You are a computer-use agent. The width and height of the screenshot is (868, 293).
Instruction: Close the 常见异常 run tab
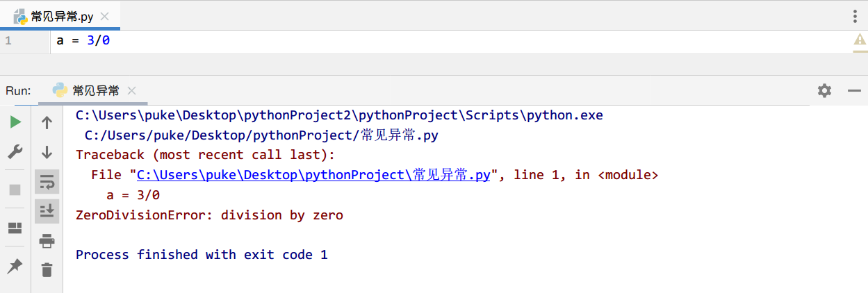click(x=132, y=90)
